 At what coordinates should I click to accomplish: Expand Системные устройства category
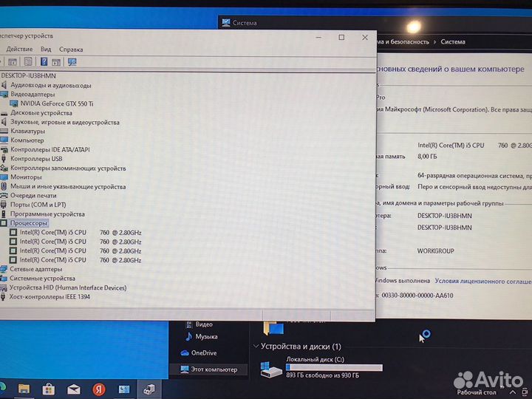click(x=42, y=279)
